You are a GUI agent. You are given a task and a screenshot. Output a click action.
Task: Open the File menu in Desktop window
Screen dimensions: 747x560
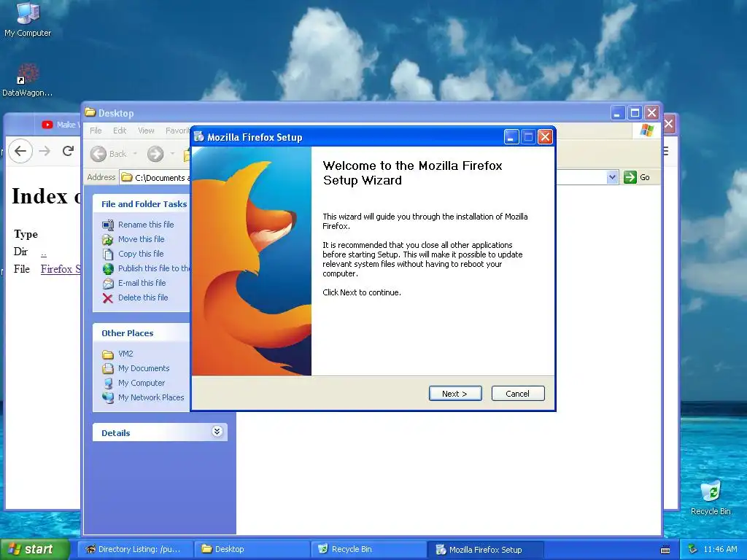(x=96, y=131)
